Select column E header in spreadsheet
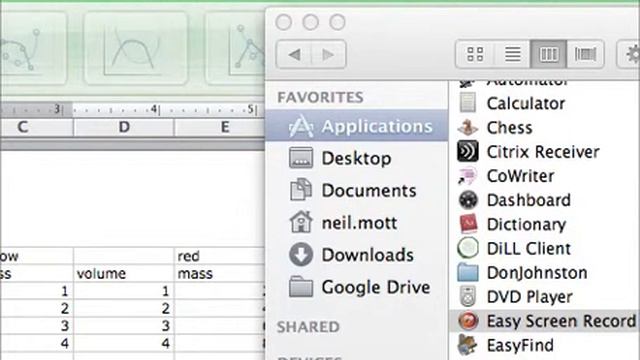Viewport: 640px width, 360px height. click(220, 127)
